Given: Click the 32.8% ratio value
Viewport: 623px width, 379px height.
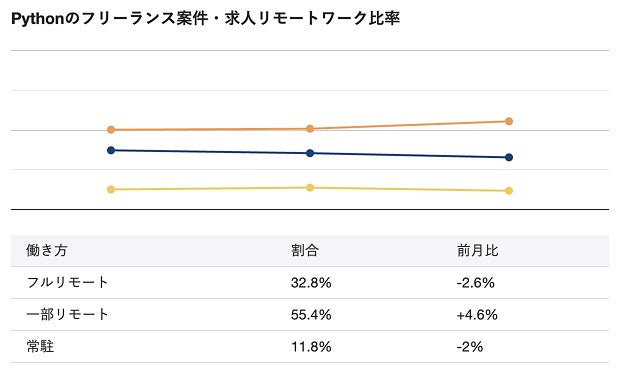Looking at the screenshot, I should [311, 283].
